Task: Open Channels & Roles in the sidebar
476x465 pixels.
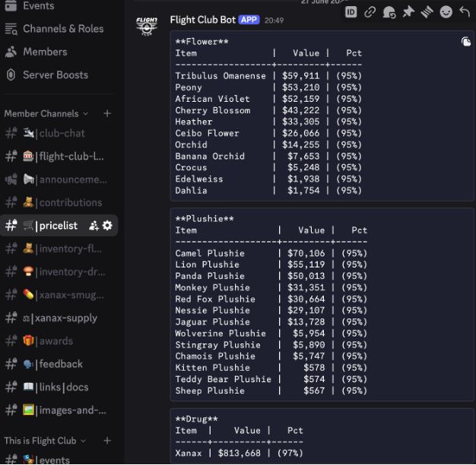Action: coord(62,28)
